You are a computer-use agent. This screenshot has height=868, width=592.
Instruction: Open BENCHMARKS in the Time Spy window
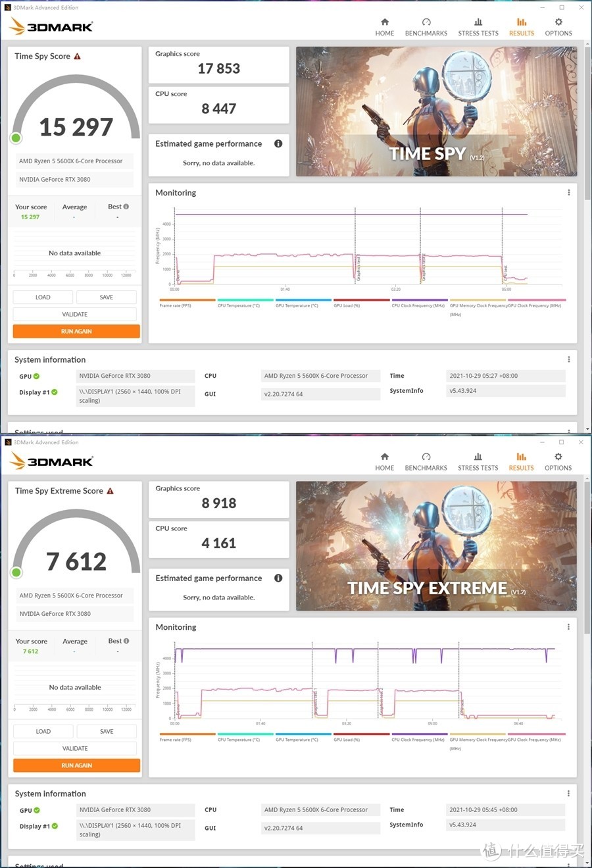click(426, 27)
